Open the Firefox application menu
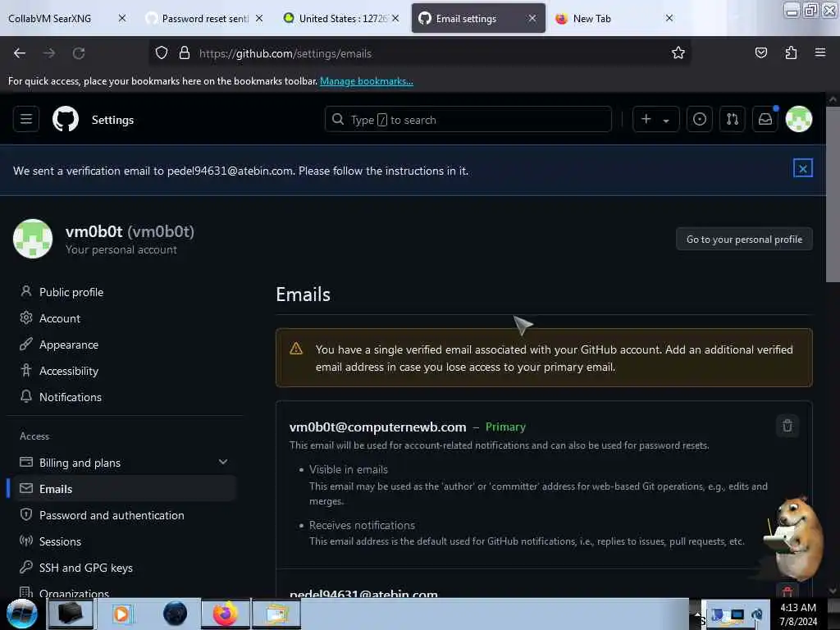This screenshot has height=630, width=840. pos(819,52)
